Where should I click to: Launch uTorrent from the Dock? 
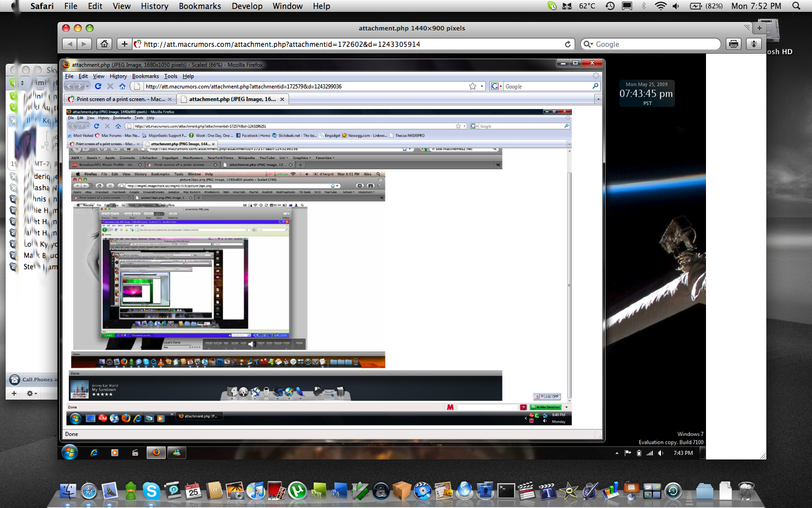pyautogui.click(x=297, y=491)
